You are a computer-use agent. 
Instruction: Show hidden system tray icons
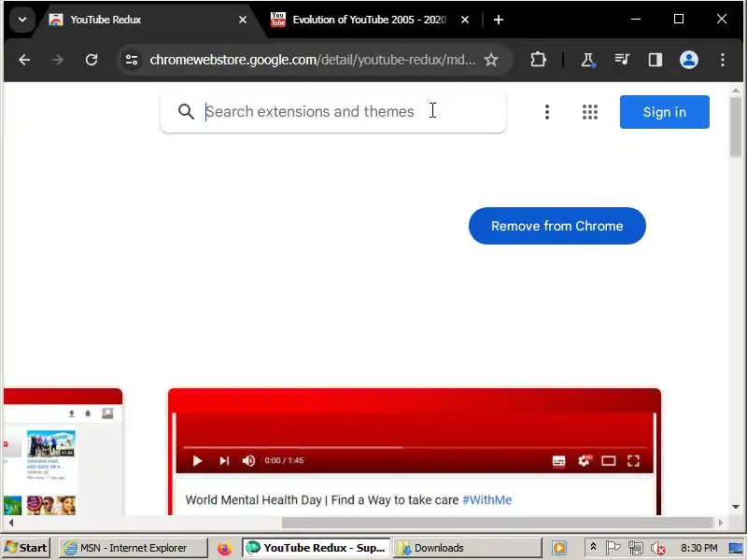(593, 547)
